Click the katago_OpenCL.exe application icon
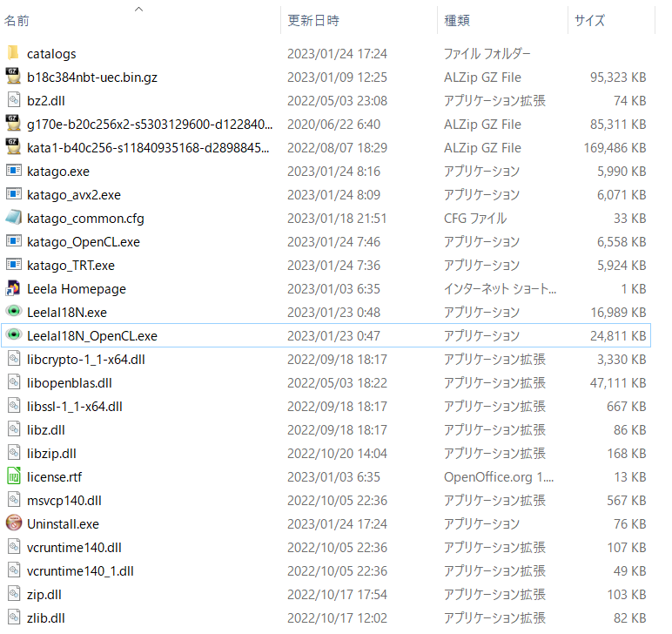 coord(14,241)
